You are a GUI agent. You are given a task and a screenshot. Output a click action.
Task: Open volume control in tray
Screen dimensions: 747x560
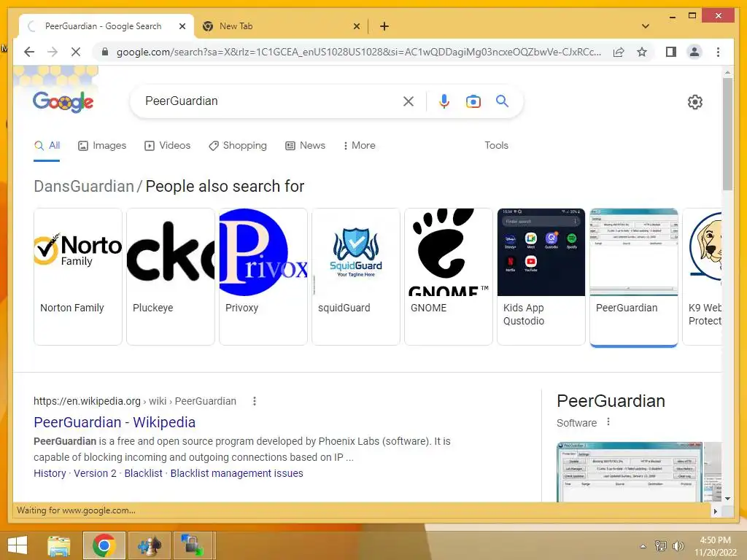(677, 545)
